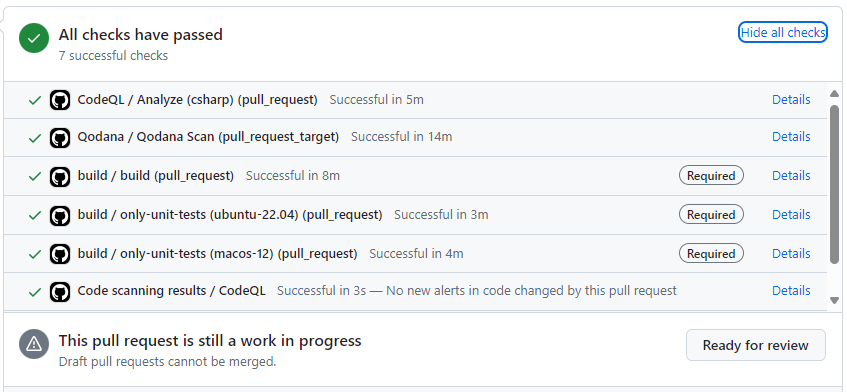Open Details for build / build check

791,175
